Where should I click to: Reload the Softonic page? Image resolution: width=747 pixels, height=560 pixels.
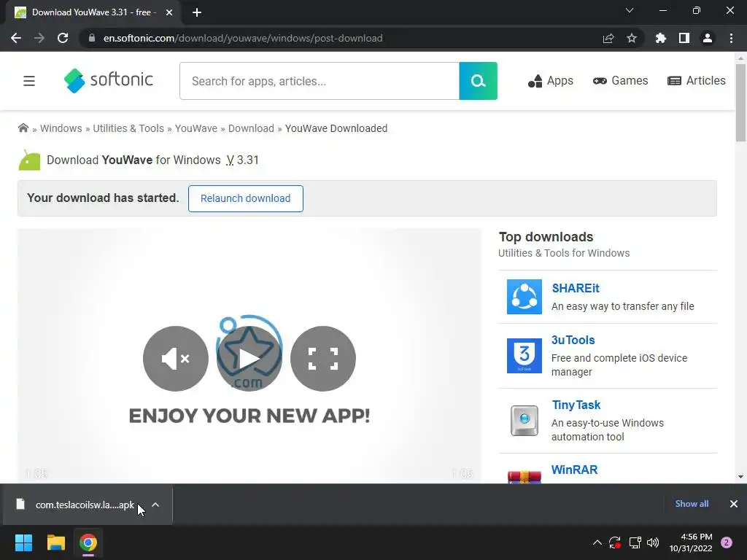tap(63, 38)
